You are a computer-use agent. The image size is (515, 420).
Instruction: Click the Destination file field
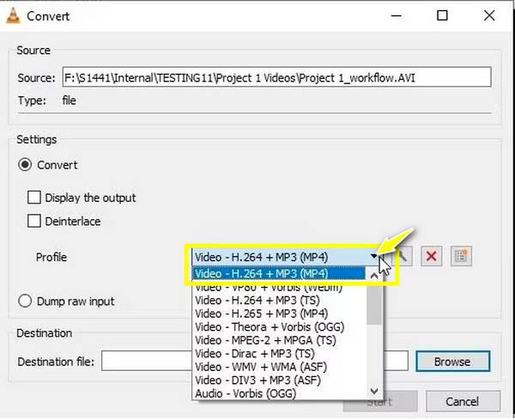255,361
